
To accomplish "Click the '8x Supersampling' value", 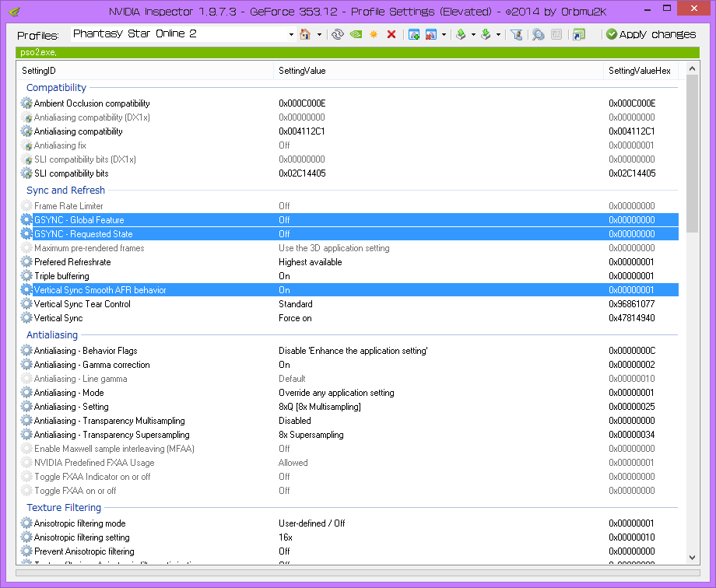I will coord(311,435).
